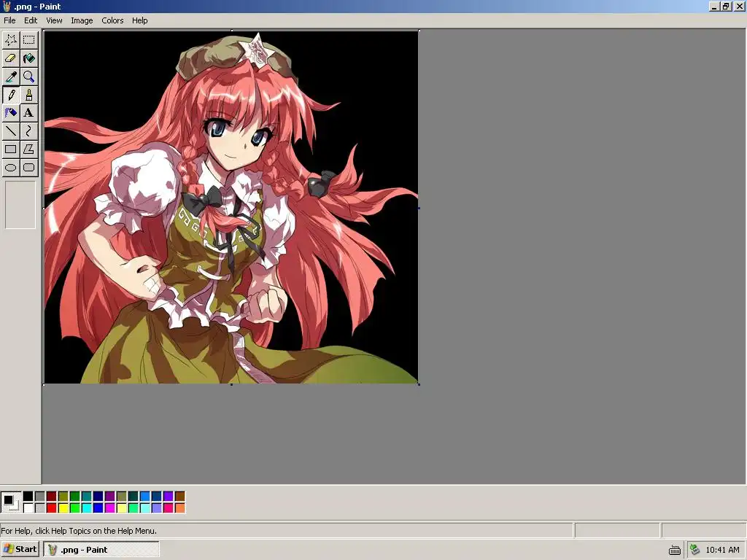The image size is (747, 560).
Task: Pick the Pick Color eyedropper tool
Action: click(11, 76)
